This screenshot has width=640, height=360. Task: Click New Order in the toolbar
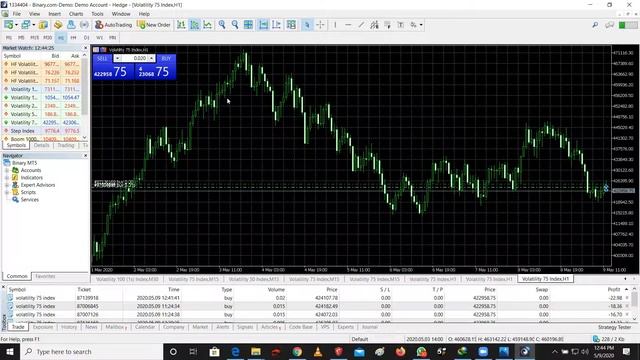pos(154,25)
